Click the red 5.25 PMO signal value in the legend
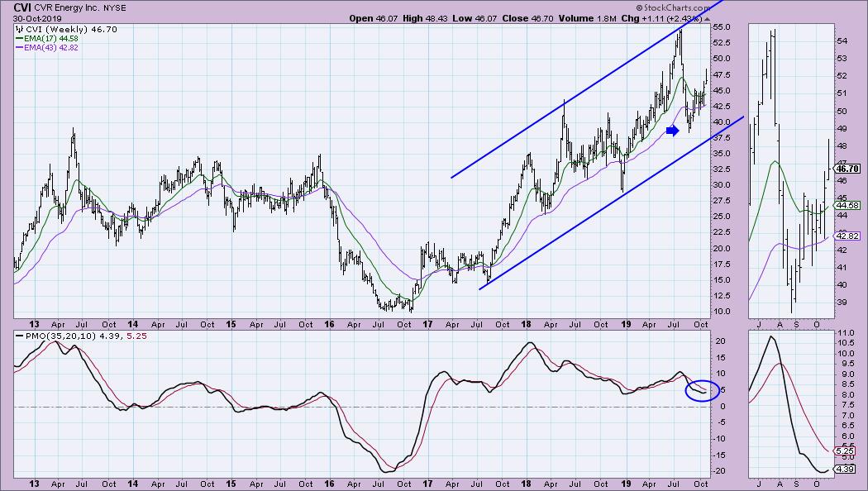868x491 pixels. point(137,336)
